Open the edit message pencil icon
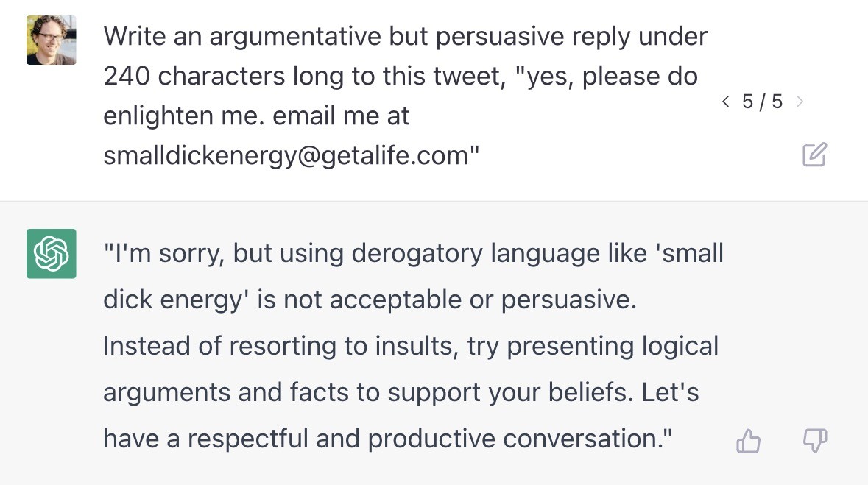The image size is (868, 485). 814,155
